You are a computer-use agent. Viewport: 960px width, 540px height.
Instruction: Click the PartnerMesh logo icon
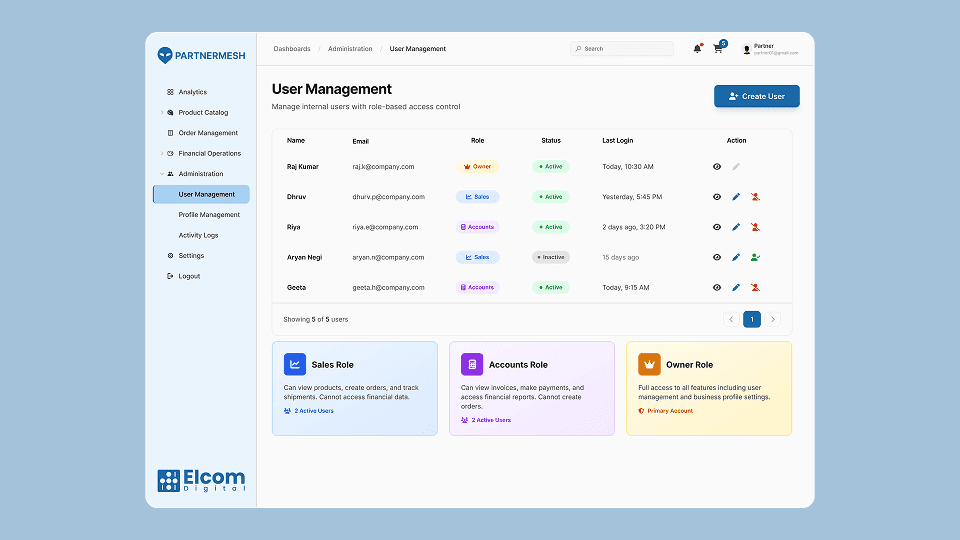pos(165,56)
